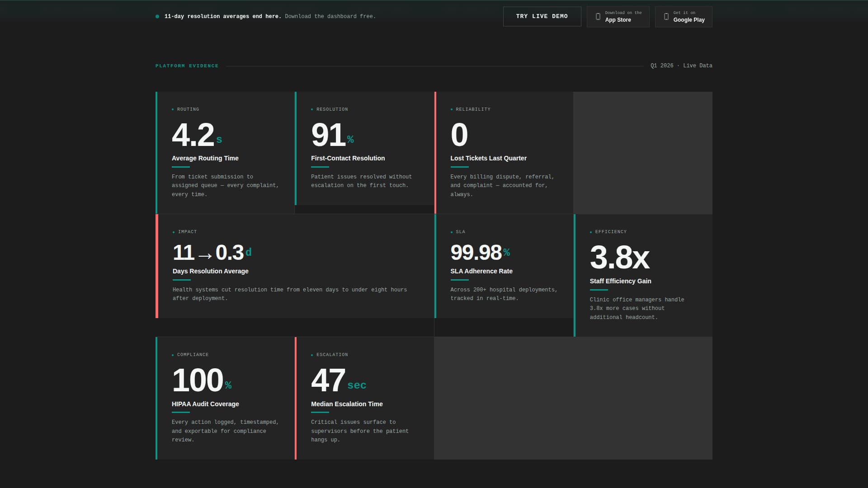
Task: Click 'Staff Efficiency Gain' heading
Action: click(621, 281)
